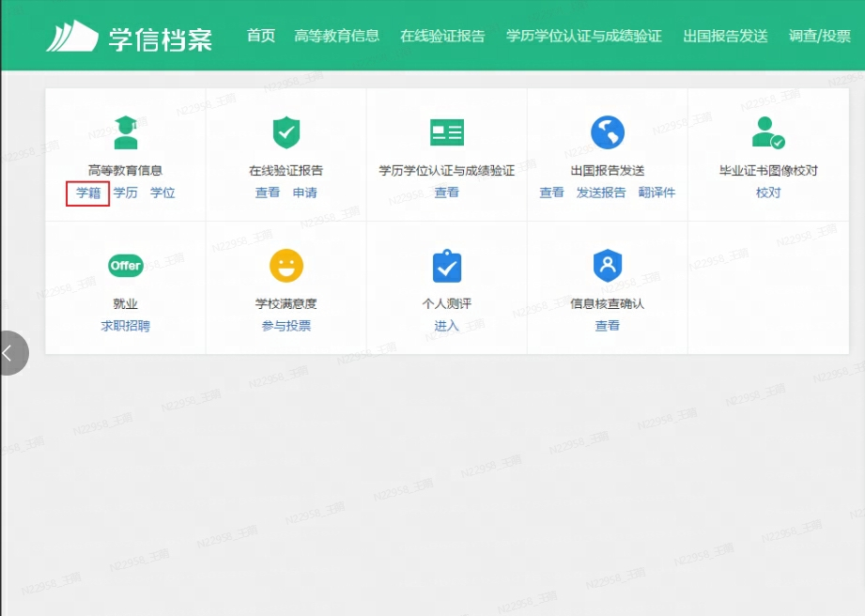Screen dimensions: 865x616
Task: Click the green Offer 就业 icon
Action: point(125,266)
